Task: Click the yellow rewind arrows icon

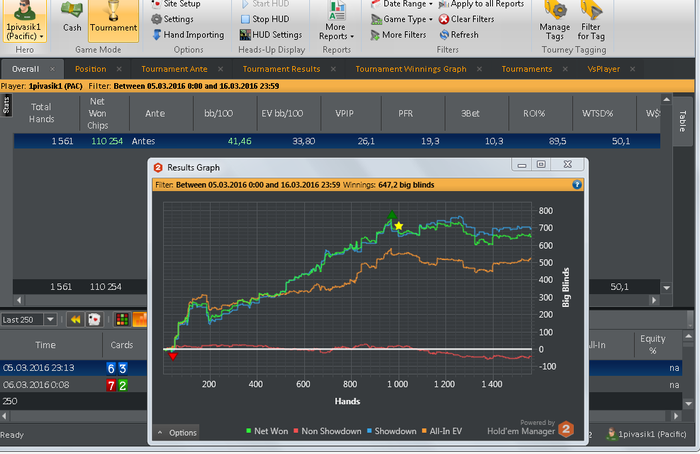Action: coord(75,320)
